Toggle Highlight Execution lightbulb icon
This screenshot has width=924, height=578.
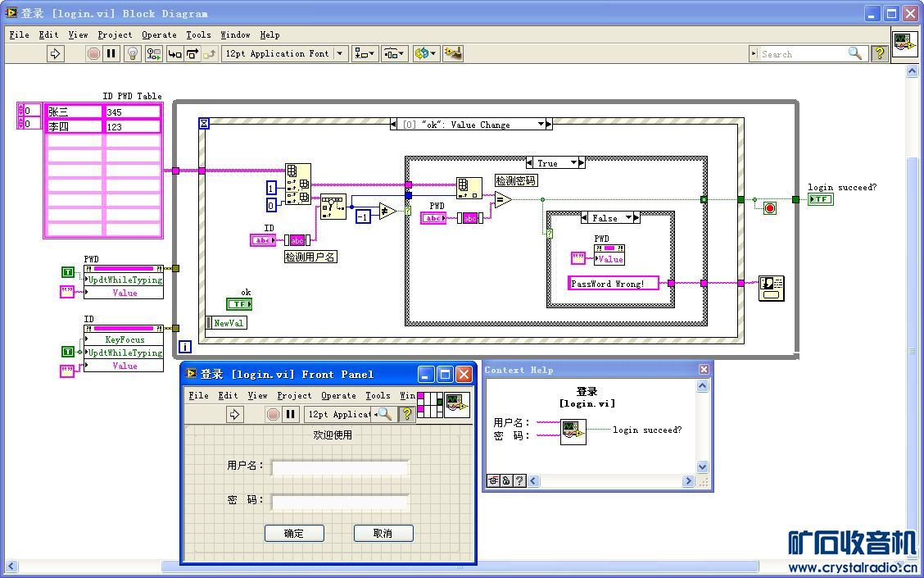point(134,53)
